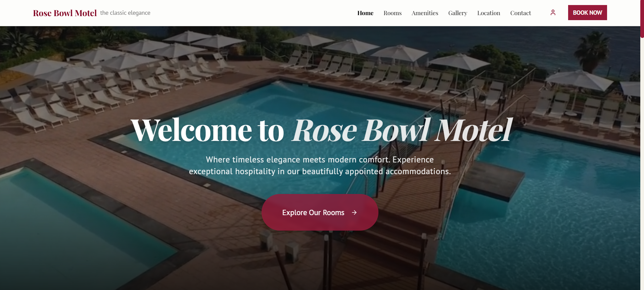This screenshot has width=644, height=290.
Task: Open the user account icon
Action: (x=553, y=12)
